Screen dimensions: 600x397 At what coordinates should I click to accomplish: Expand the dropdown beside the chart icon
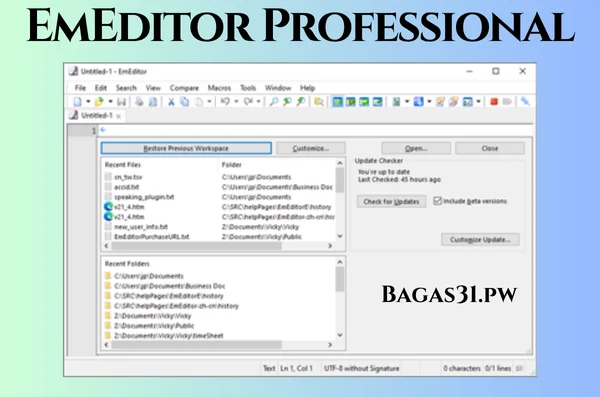478,101
